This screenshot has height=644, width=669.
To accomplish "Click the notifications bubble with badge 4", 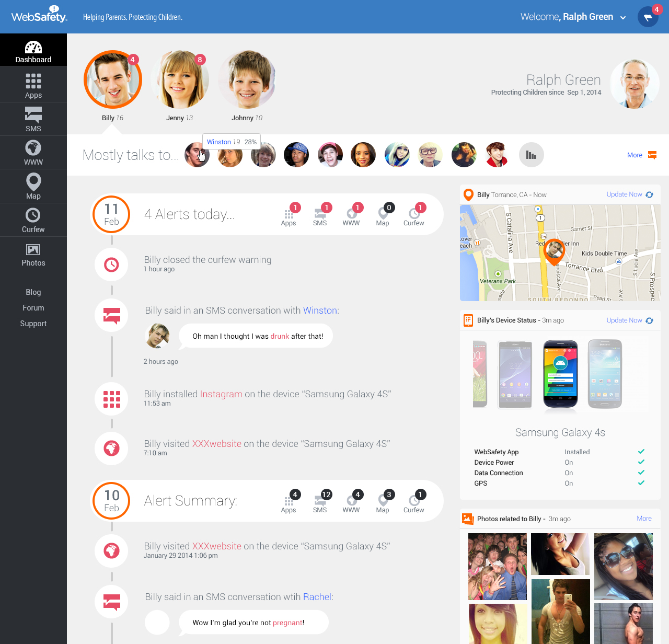I will [648, 17].
